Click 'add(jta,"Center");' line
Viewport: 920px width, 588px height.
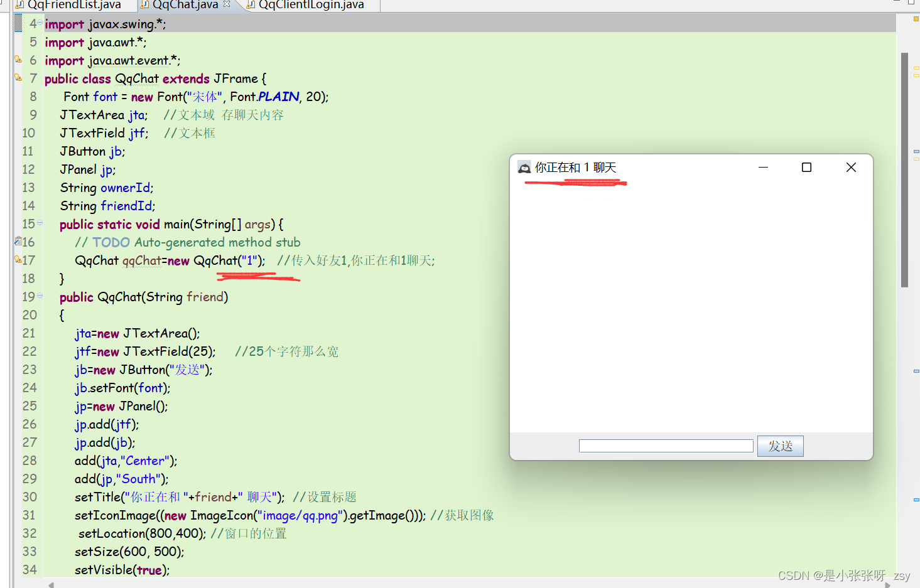point(126,461)
